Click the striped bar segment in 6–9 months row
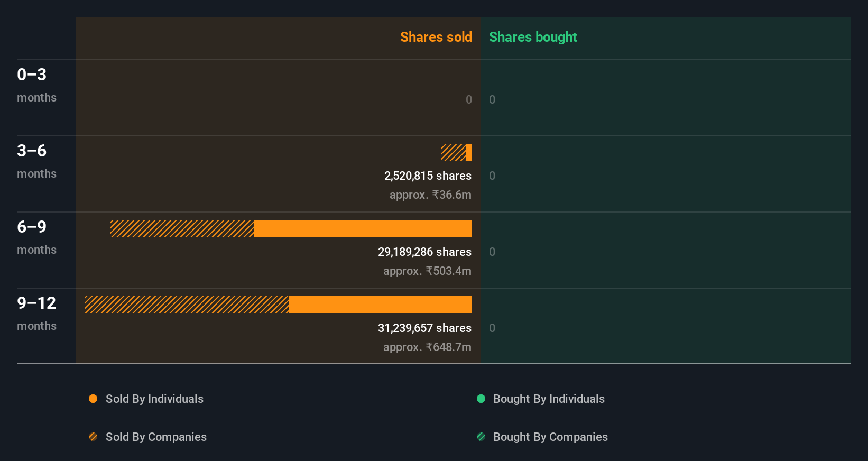868x461 pixels. 182,228
